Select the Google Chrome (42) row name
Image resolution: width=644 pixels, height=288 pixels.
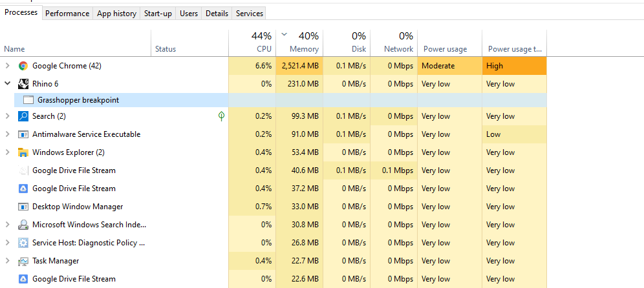coord(67,66)
